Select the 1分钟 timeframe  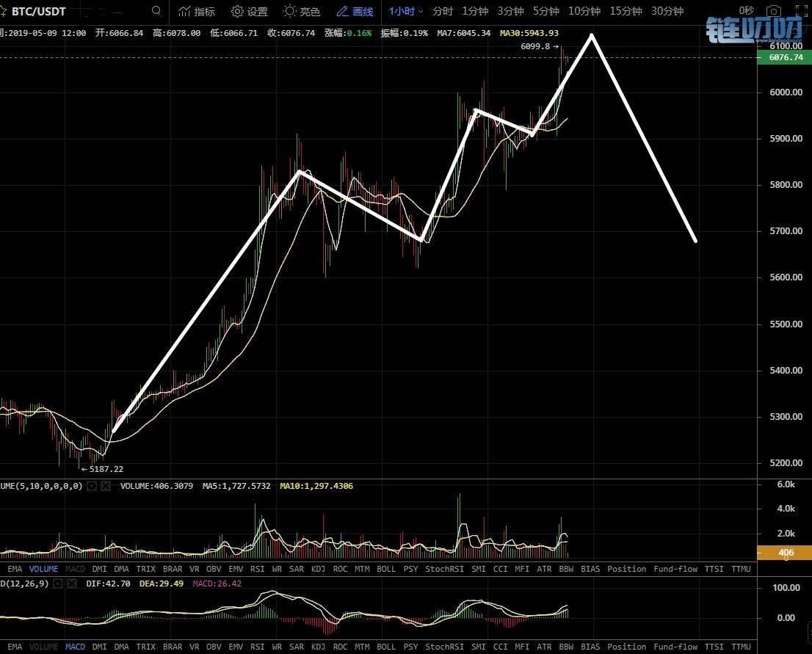pos(475,11)
